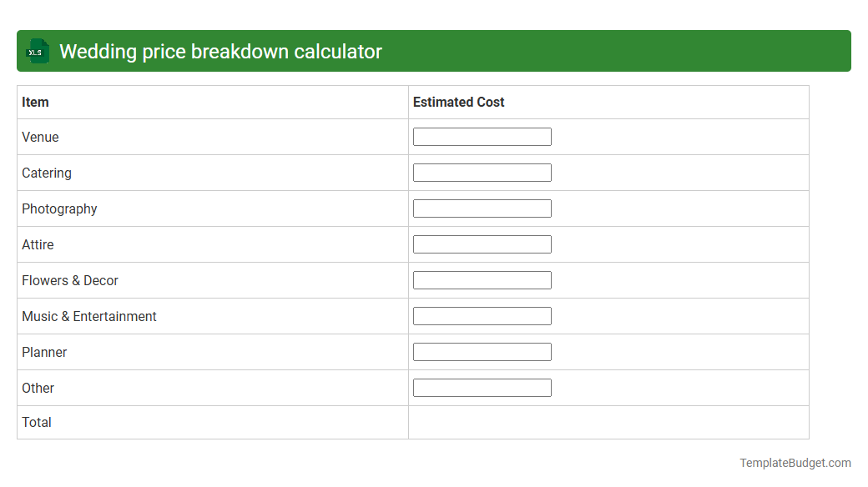868x487 pixels.
Task: Select the Estimated Cost column header
Action: pyautogui.click(x=458, y=102)
